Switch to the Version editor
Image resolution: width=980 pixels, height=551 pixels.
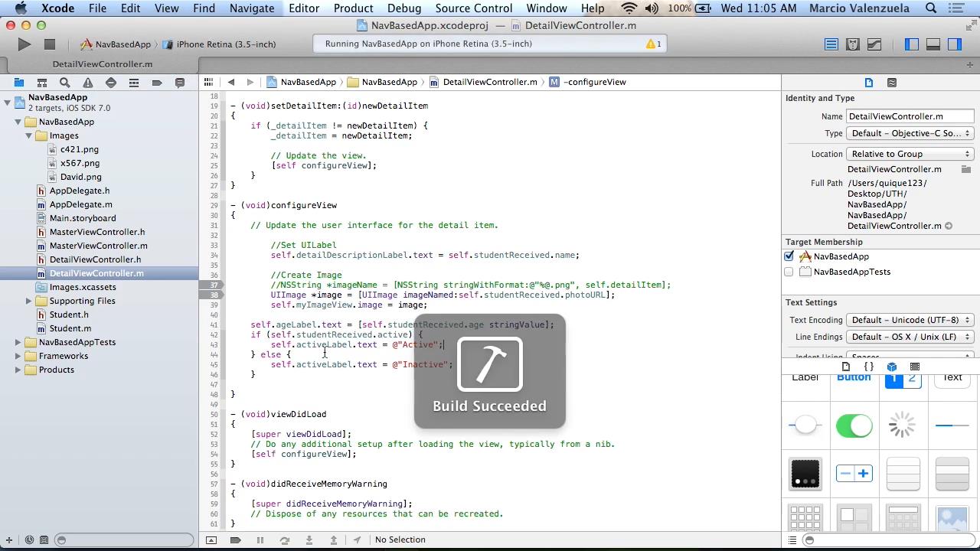pos(874,44)
